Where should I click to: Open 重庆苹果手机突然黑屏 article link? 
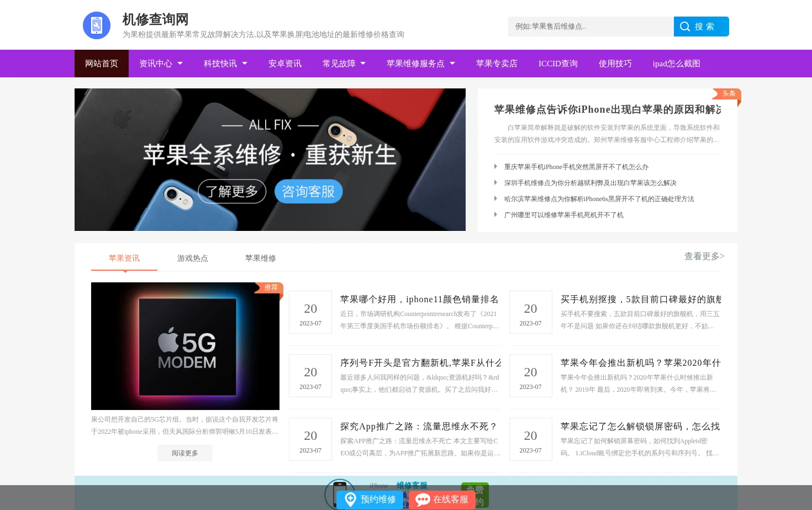pos(576,167)
